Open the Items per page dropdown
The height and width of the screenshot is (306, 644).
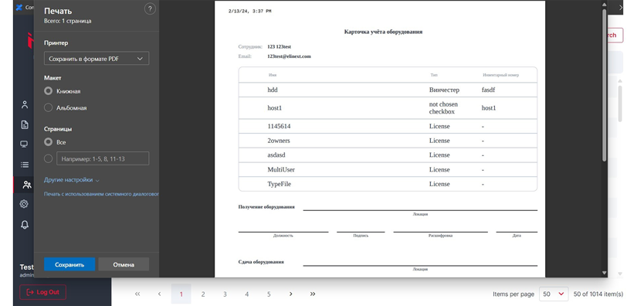click(x=554, y=294)
